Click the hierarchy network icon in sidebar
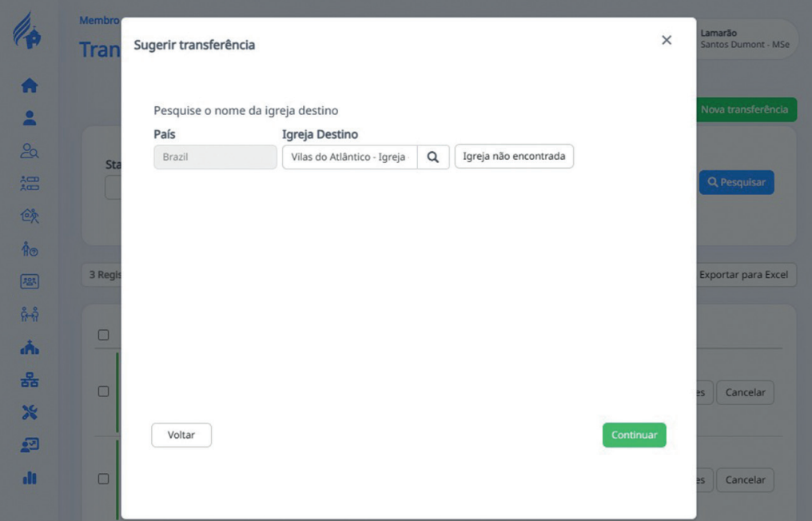 (x=30, y=380)
